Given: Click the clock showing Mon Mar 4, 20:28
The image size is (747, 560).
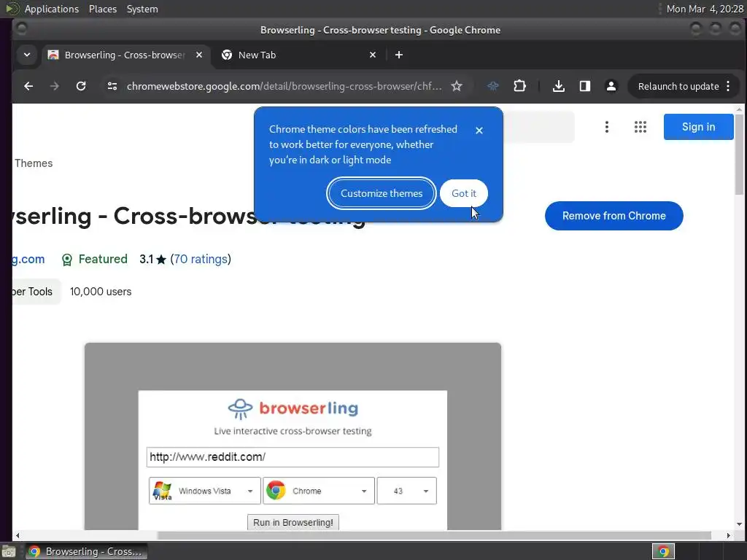Looking at the screenshot, I should (705, 9).
